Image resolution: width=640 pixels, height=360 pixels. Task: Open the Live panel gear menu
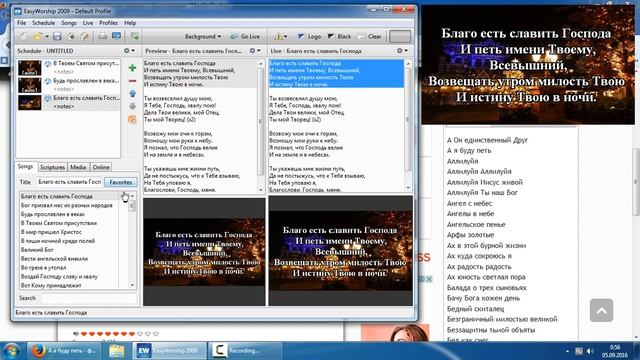(402, 51)
